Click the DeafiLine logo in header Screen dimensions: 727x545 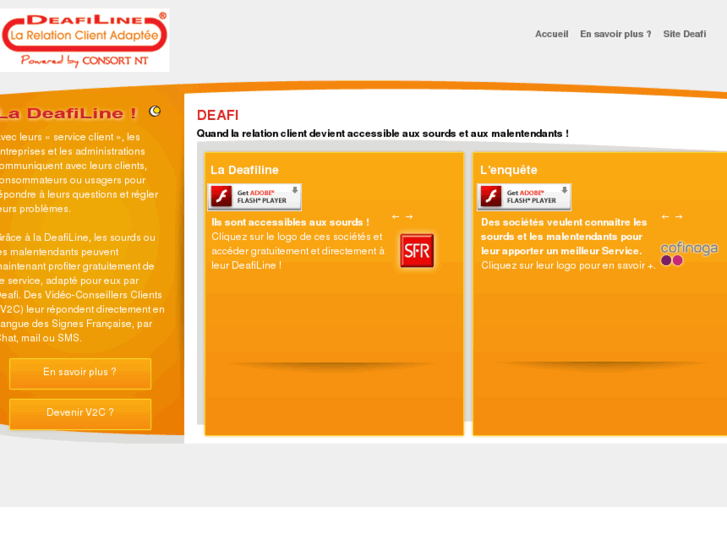[84, 40]
